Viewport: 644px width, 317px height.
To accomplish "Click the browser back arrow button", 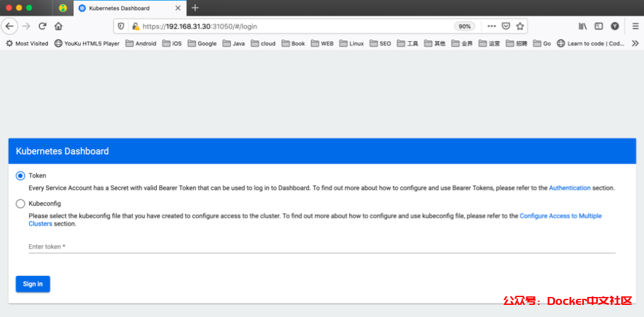I will [x=9, y=26].
